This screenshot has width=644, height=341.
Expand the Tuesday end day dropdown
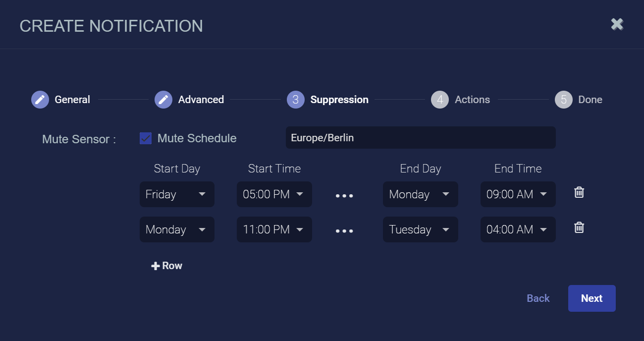420,229
